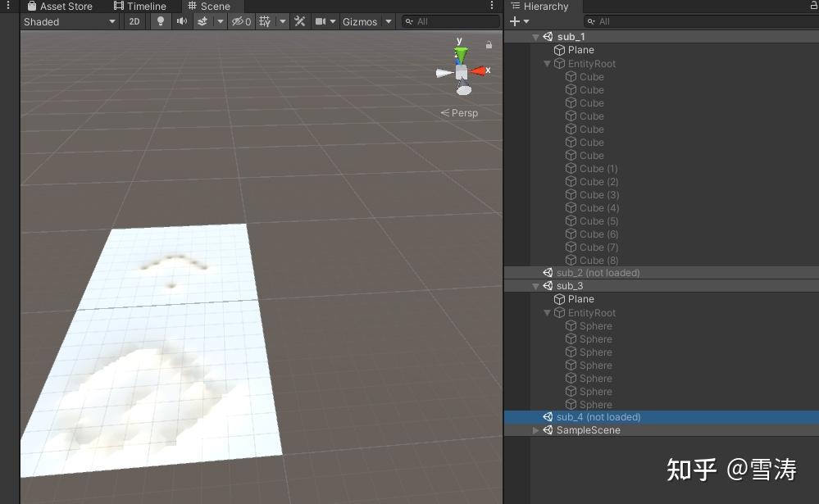This screenshot has height=504, width=819.
Task: Select Cube (7) object
Action: (598, 247)
